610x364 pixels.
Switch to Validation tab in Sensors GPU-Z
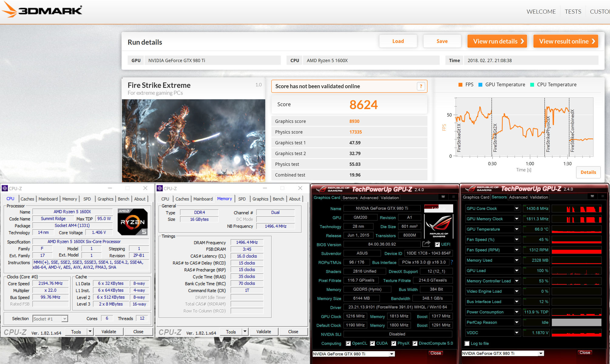click(x=539, y=197)
